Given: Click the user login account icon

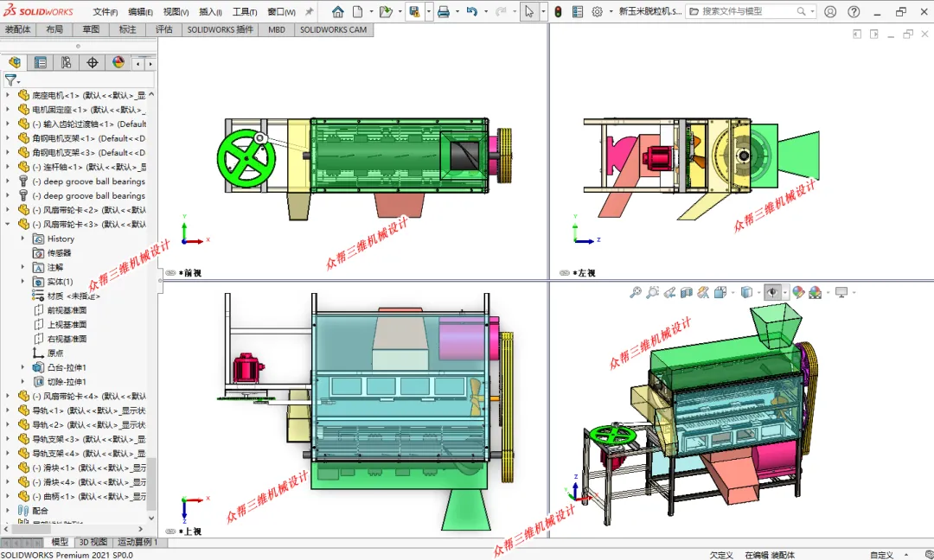Looking at the screenshot, I should click(x=830, y=11).
